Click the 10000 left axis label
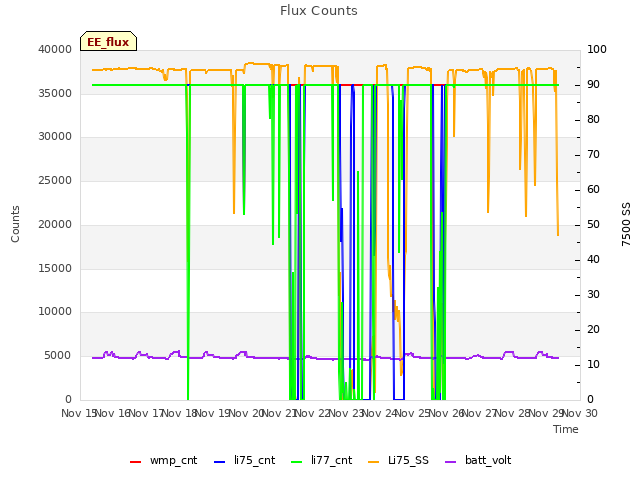Image resolution: width=640 pixels, height=480 pixels. [x=55, y=312]
